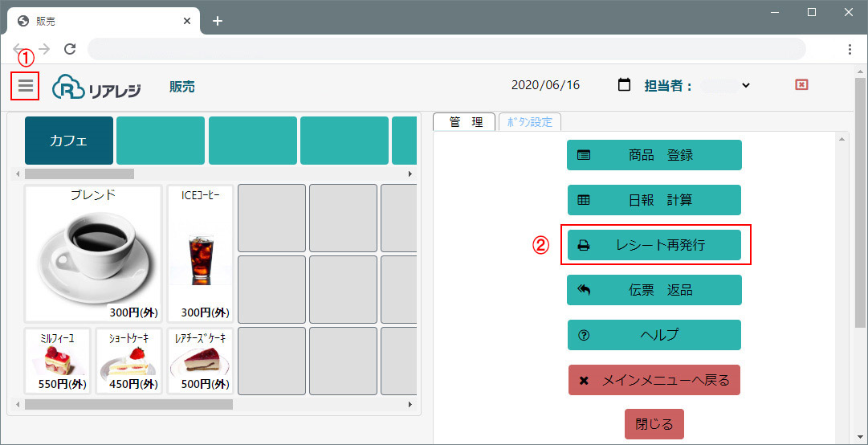The height and width of the screenshot is (445, 868).
Task: Select the ショートケーキ product
Action: [x=128, y=361]
